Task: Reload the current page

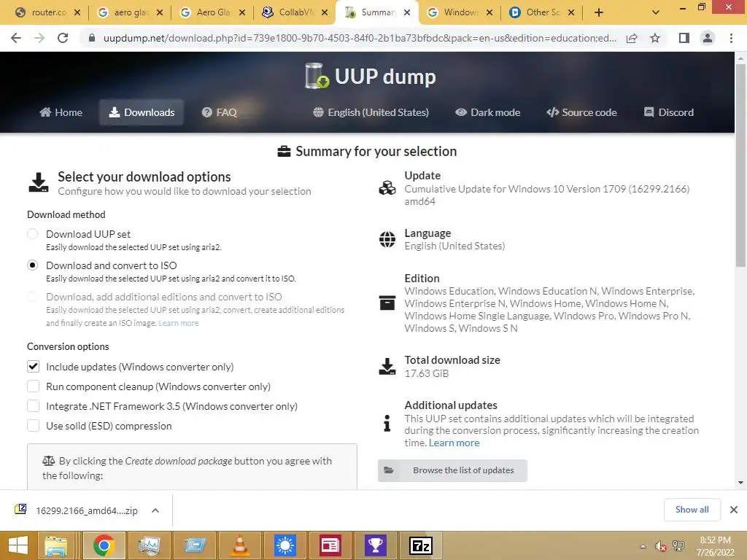Action: (x=63, y=38)
